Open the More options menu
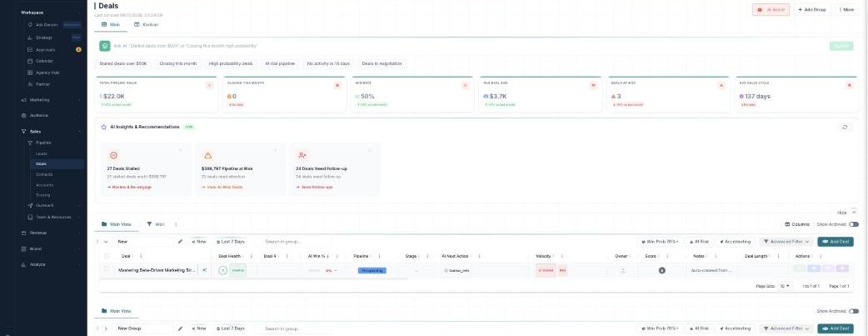Viewport: 868px width, 336px height. [x=846, y=9]
